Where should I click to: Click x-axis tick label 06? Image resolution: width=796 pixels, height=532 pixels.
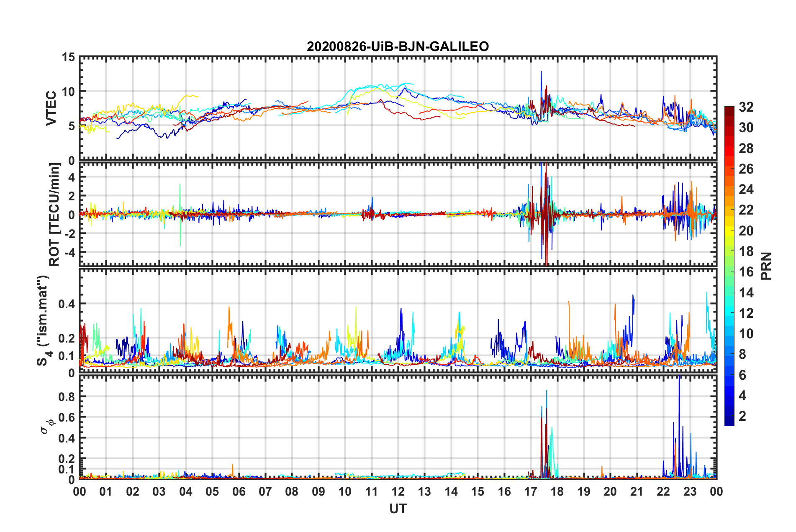[x=239, y=491]
